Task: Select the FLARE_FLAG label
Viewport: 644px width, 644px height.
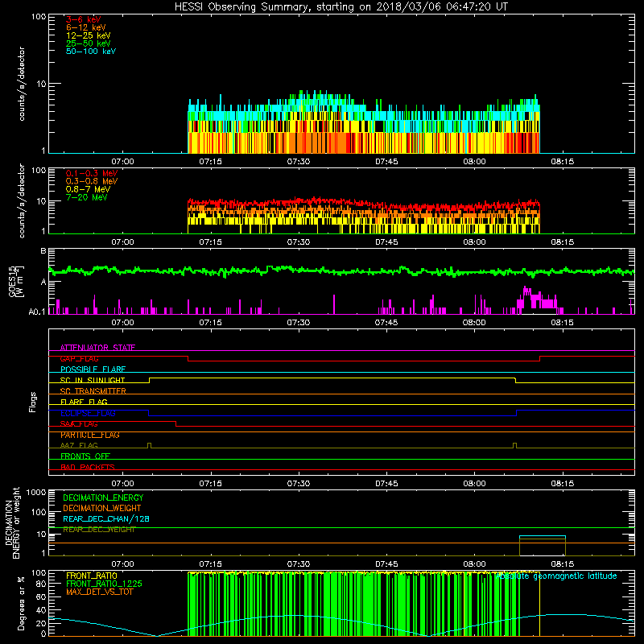Action: pyautogui.click(x=84, y=402)
